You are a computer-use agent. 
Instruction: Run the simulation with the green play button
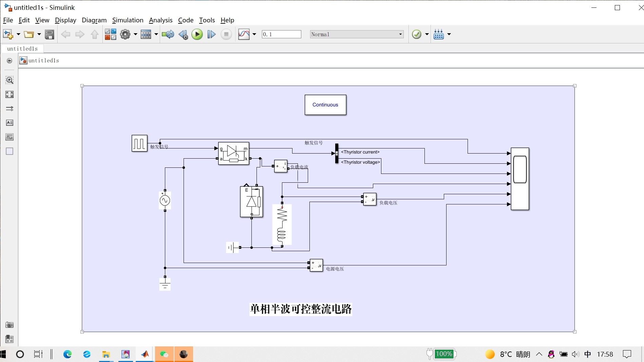tap(197, 34)
